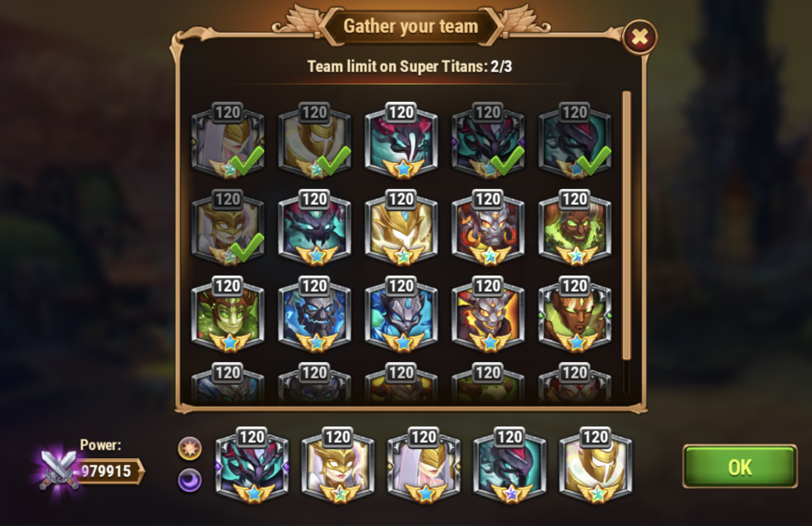This screenshot has width=812, height=526.
Task: Close the Gather your team dialog
Action: coord(640,37)
